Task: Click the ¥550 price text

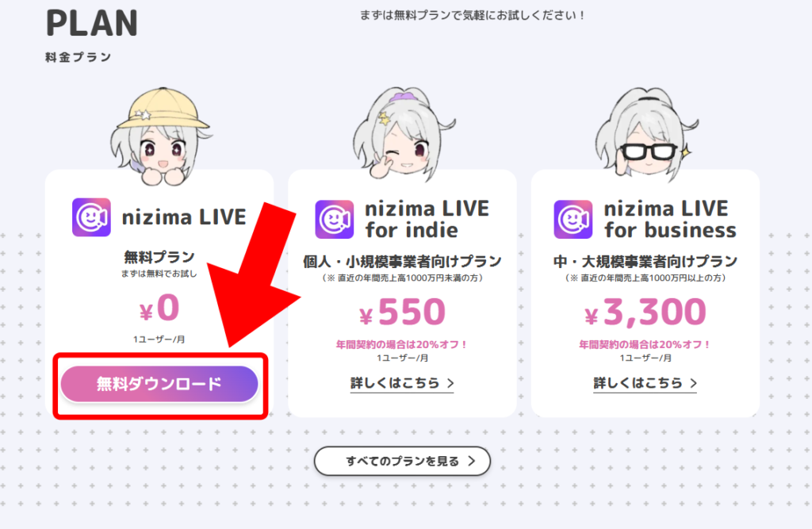Action: (402, 312)
